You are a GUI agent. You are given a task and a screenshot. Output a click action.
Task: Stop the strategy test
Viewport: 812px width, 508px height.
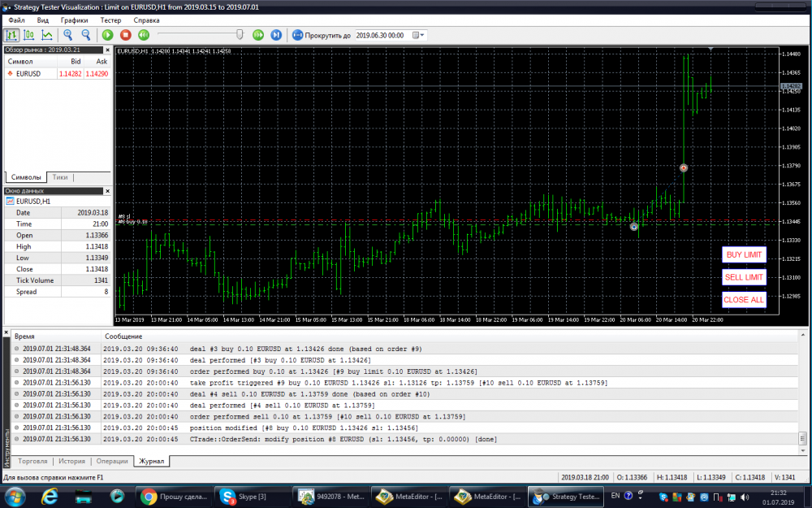(125, 35)
